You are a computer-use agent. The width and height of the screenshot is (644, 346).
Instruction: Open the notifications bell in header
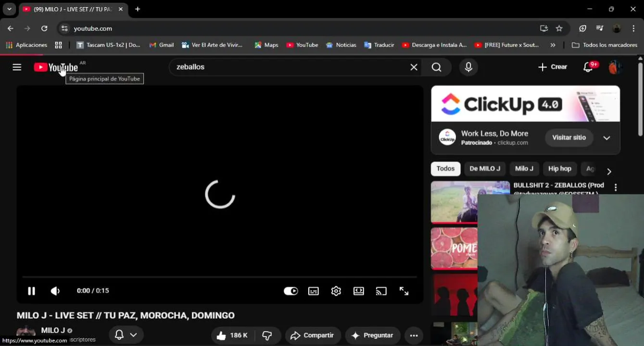click(588, 67)
